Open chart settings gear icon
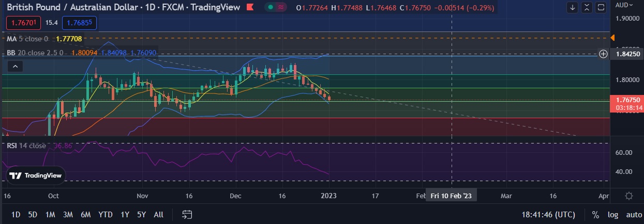 [629, 196]
